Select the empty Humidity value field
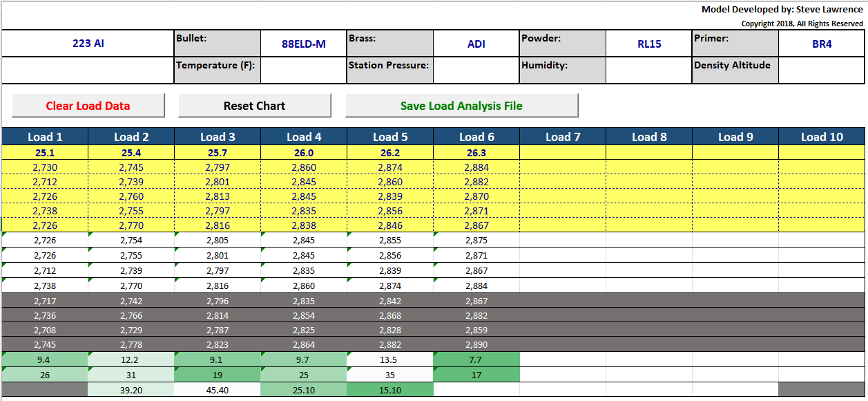The width and height of the screenshot is (868, 401). (x=648, y=71)
